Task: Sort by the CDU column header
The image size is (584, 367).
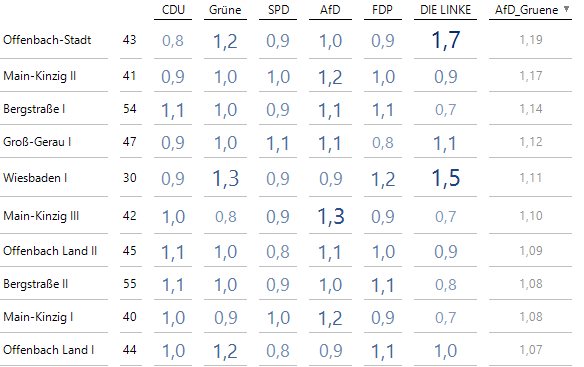Action: [173, 10]
